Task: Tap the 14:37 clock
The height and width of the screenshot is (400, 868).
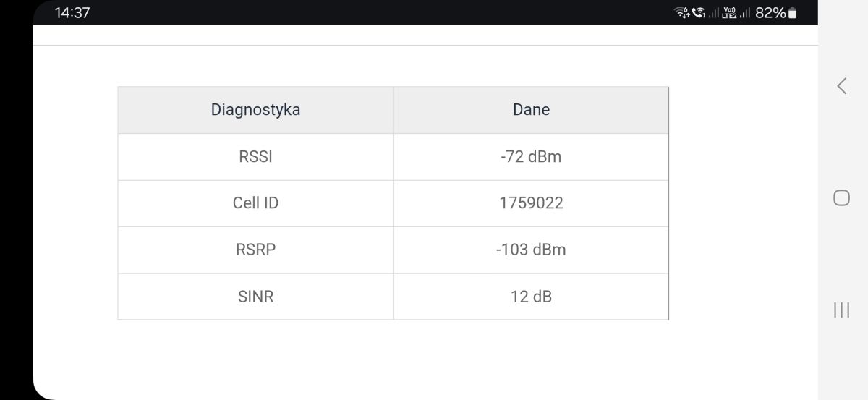Action: 72,13
